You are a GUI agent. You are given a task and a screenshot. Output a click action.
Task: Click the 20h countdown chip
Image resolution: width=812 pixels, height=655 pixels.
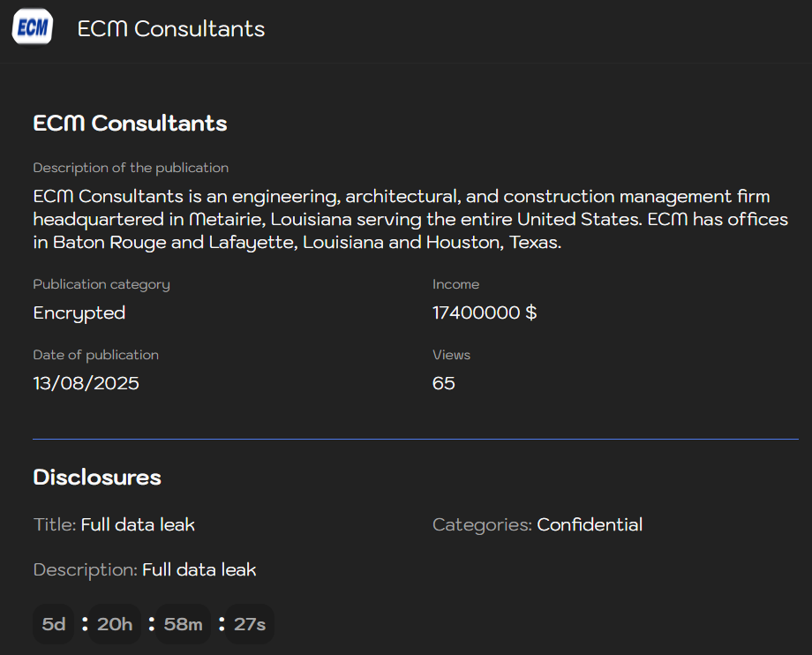[114, 624]
